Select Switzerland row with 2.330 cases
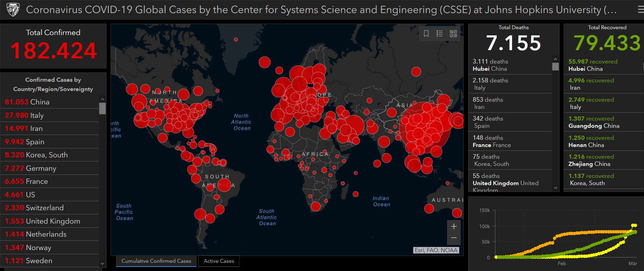This screenshot has width=644, height=271. [x=50, y=208]
